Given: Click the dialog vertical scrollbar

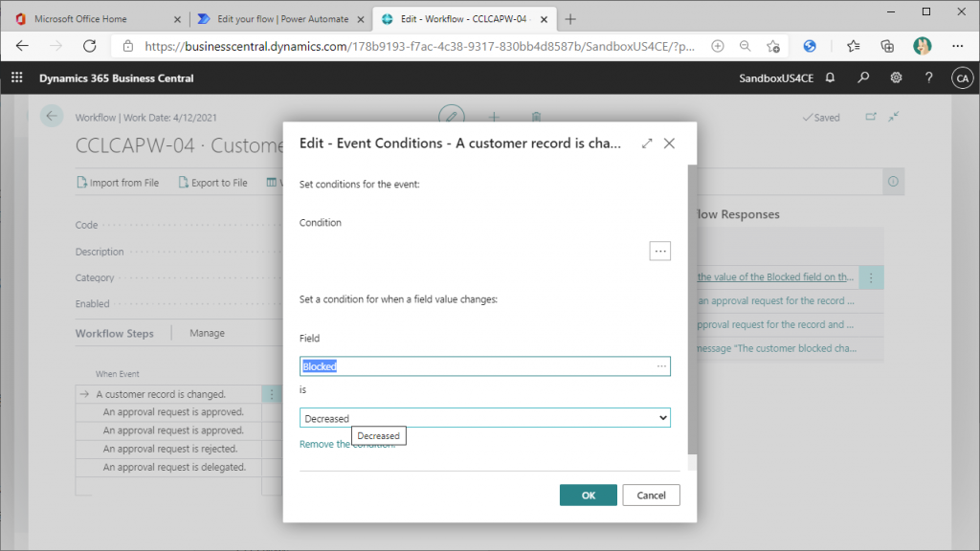Looking at the screenshot, I should click(692, 309).
